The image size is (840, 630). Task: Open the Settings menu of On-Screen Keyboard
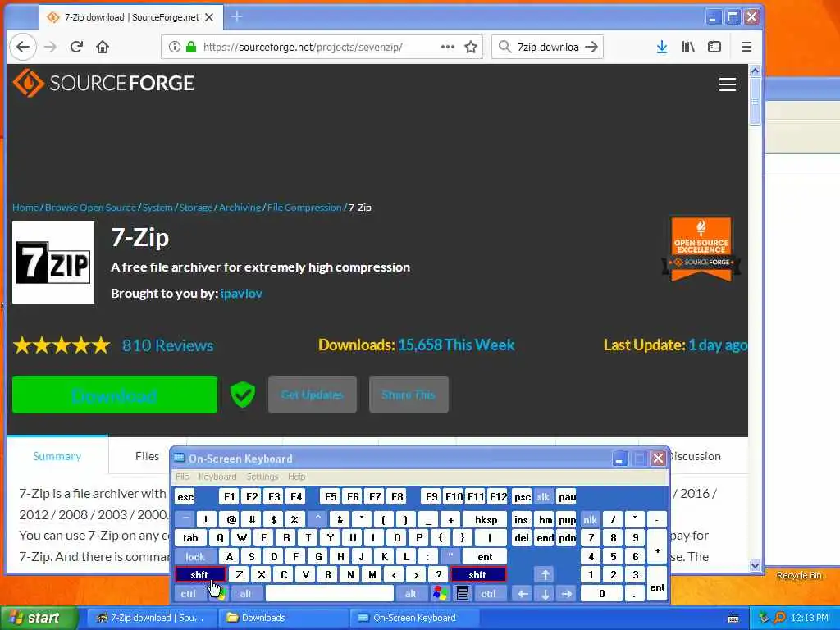[262, 477]
